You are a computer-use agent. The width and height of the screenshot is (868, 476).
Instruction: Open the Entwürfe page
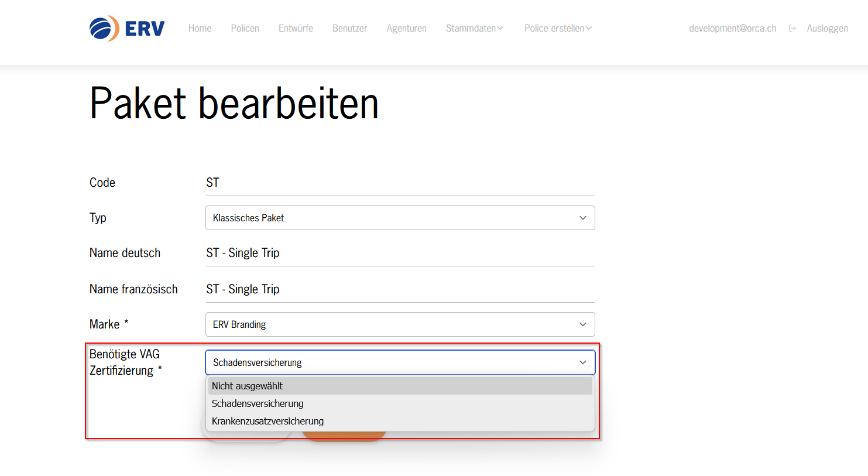pos(296,28)
